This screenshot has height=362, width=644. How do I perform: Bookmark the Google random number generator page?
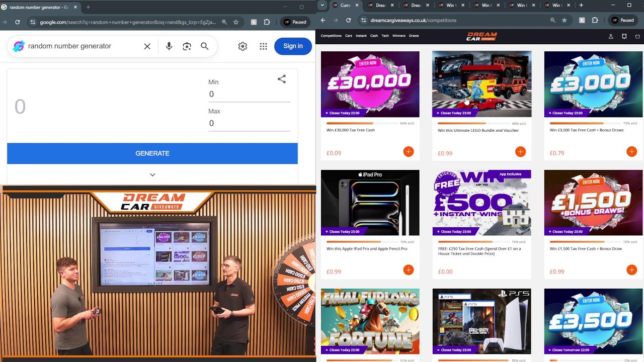pos(236,22)
